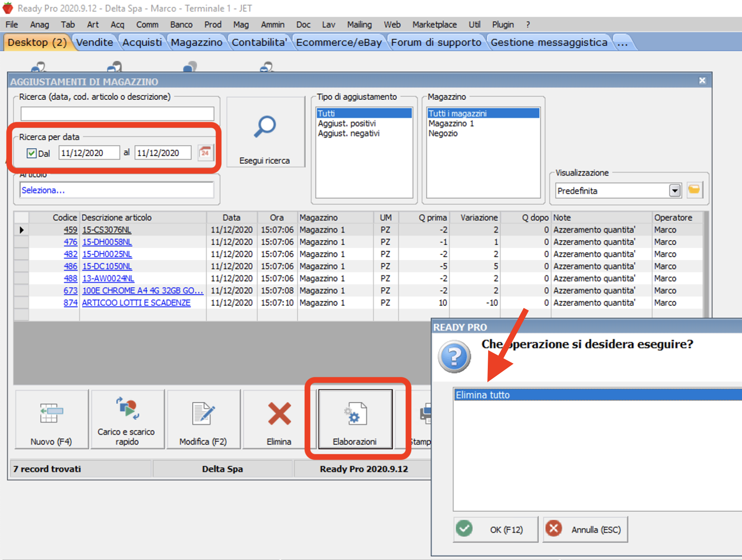Viewport: 742px width, 560px height.
Task: Click the al end date field
Action: coord(163,153)
